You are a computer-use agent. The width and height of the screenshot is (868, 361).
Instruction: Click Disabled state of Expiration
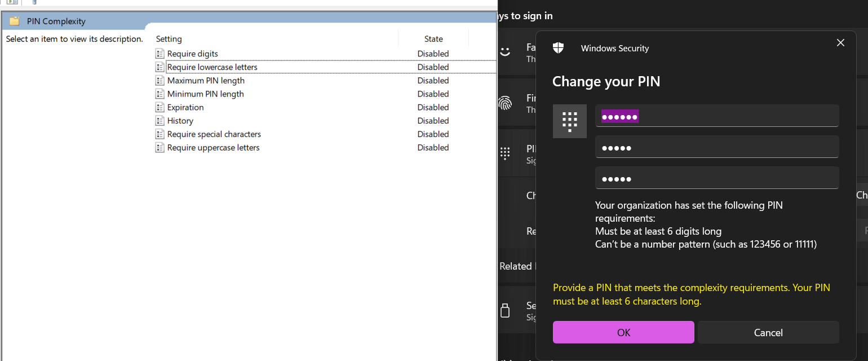pyautogui.click(x=433, y=107)
